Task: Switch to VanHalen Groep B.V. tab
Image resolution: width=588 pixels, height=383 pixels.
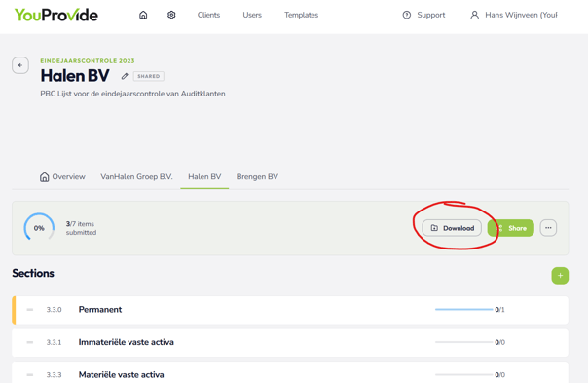Action: click(136, 176)
